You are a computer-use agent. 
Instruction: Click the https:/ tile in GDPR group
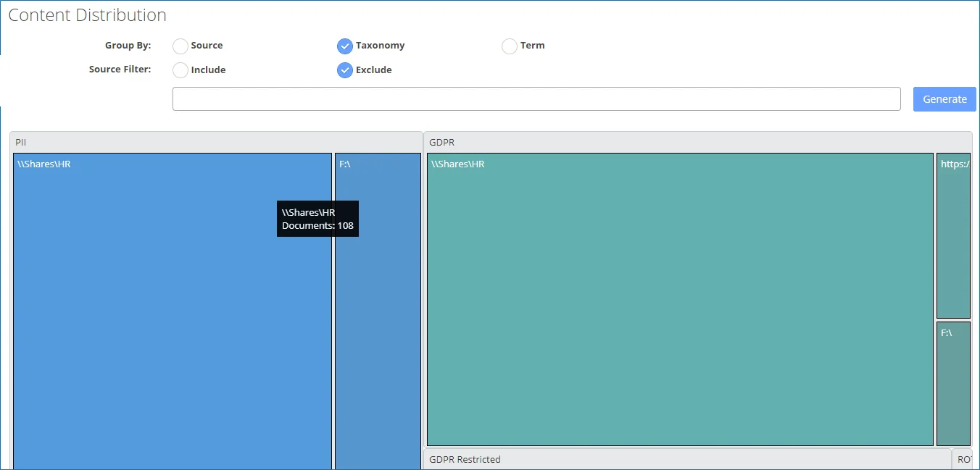[x=953, y=235]
